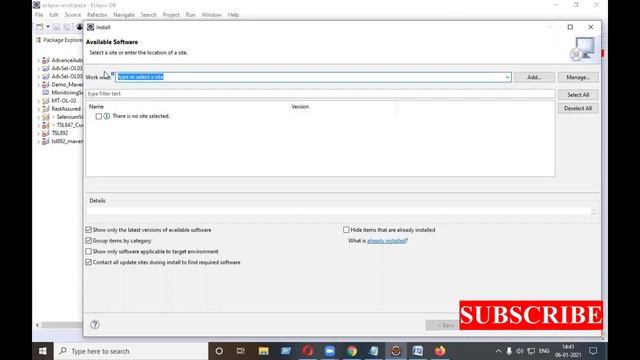The image size is (640, 360).
Task: Toggle 'Show only the latest versions' checkbox
Action: tap(89, 230)
